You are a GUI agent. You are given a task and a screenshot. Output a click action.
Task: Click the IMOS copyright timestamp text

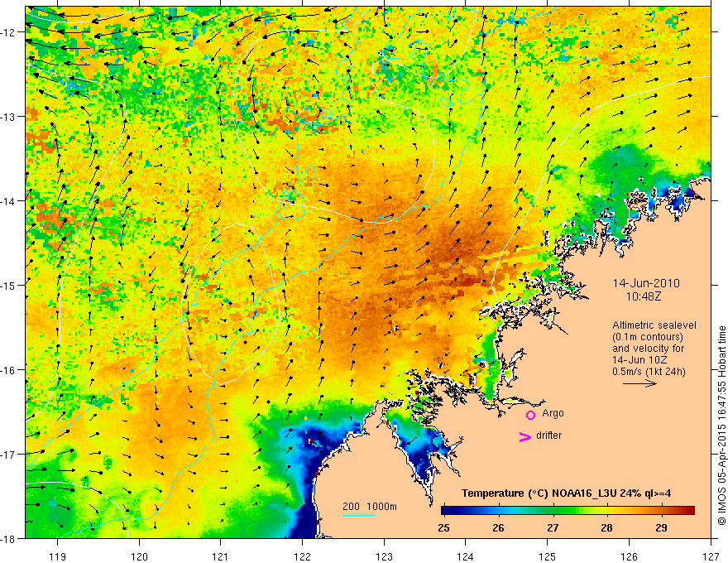(x=721, y=425)
